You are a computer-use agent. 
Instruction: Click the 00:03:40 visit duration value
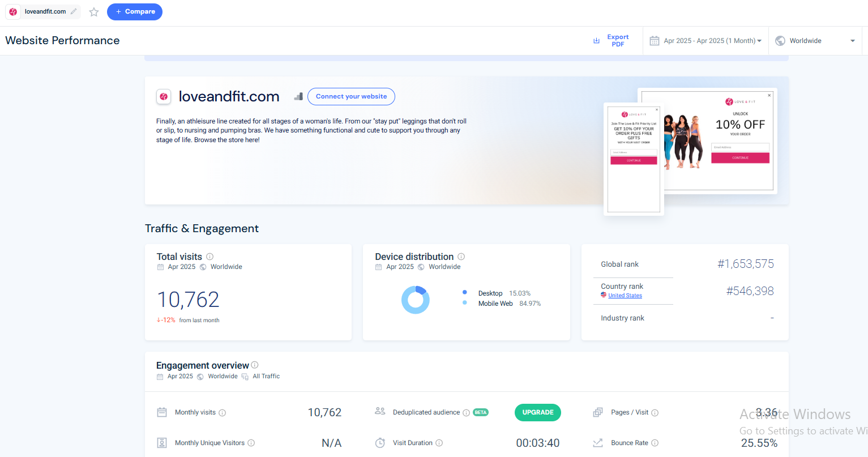tap(538, 443)
